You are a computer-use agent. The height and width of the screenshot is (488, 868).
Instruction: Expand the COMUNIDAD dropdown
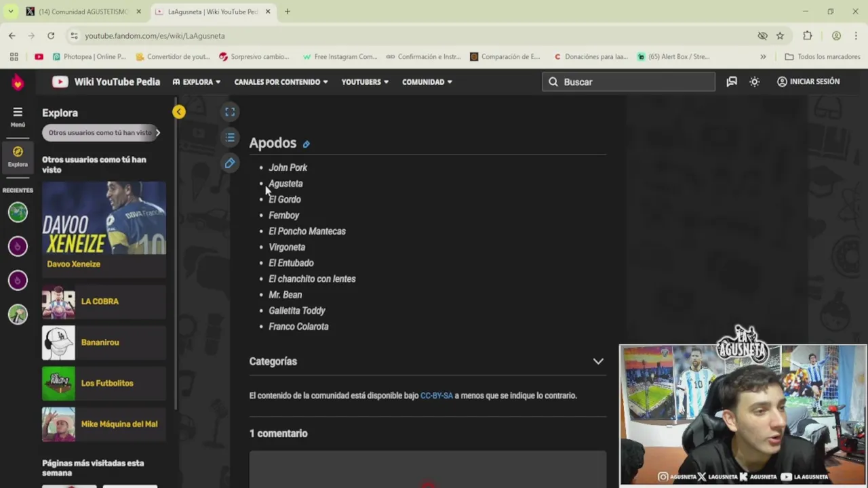pyautogui.click(x=427, y=82)
